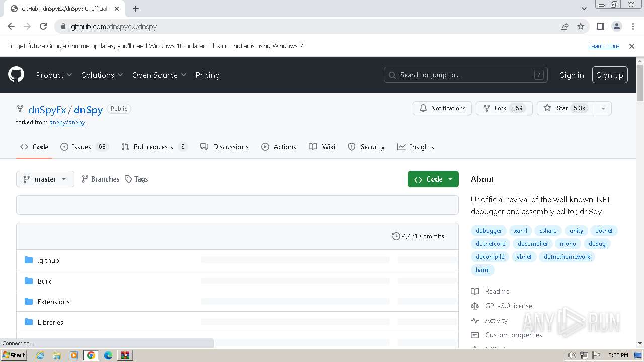Select the csharp topic tag
Image resolution: width=644 pixels, height=362 pixels.
coord(548,231)
